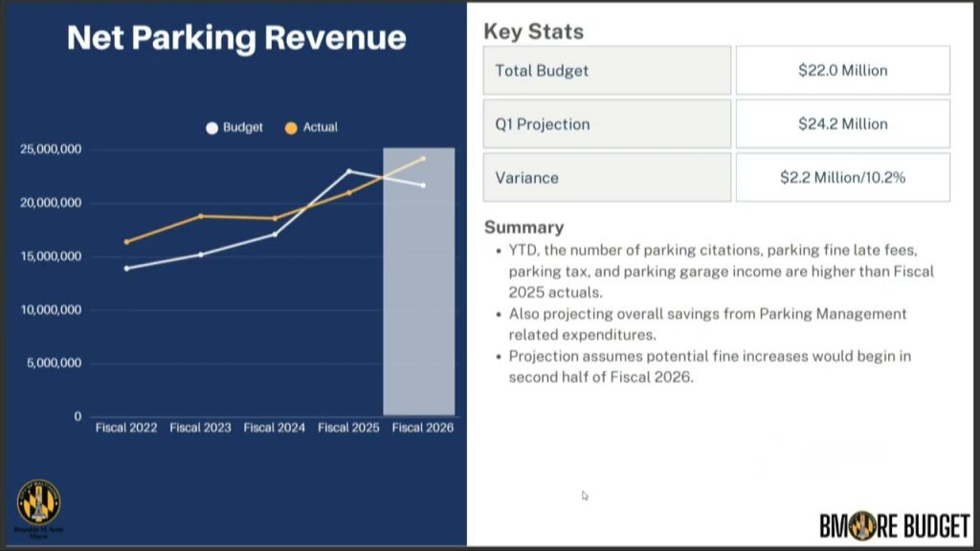Click the $2.2 Million/10.2% value cell
The image size is (980, 551).
pyautogui.click(x=842, y=178)
